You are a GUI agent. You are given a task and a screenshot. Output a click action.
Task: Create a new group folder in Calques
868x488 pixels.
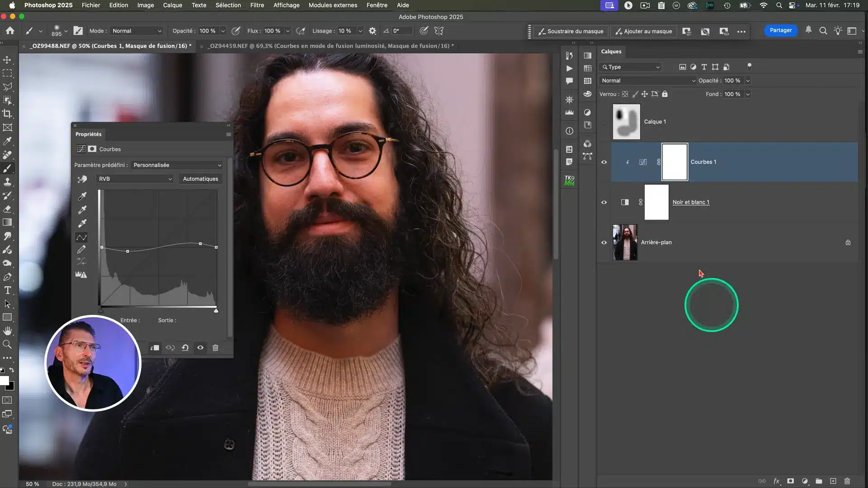point(819,481)
